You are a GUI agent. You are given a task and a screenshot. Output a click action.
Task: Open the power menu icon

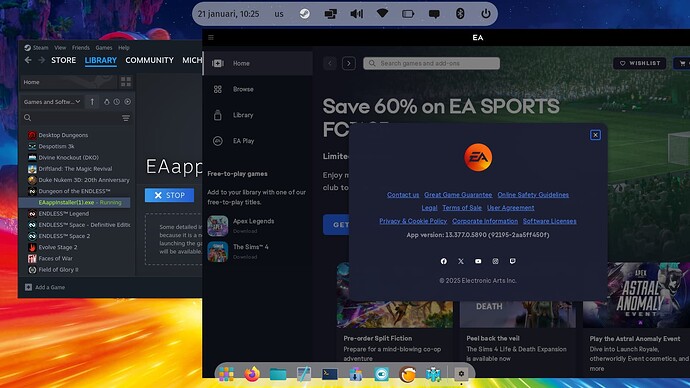(x=486, y=14)
